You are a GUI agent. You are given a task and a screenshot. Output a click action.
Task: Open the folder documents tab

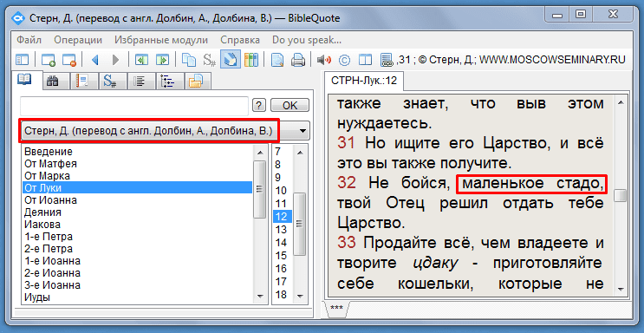coord(197,82)
